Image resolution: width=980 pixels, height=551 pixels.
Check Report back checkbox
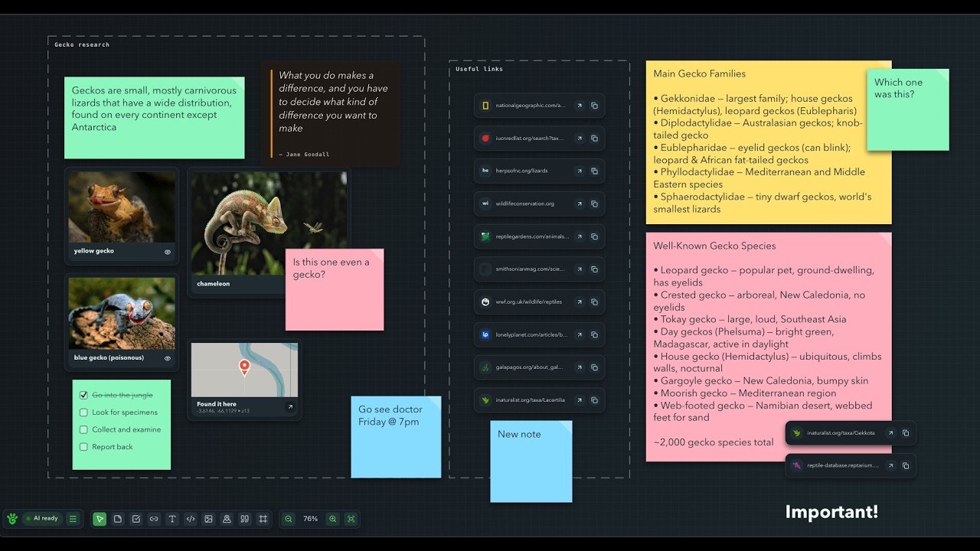coord(84,447)
